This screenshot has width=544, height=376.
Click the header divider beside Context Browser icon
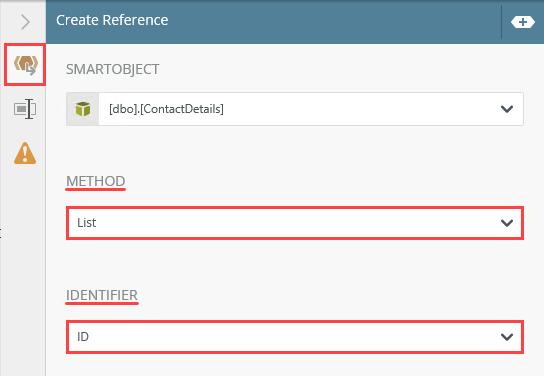502,22
